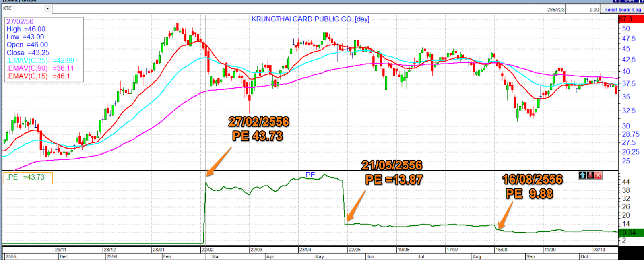Click the KTC symbol input box
The image size is (644, 260).
[23, 8]
